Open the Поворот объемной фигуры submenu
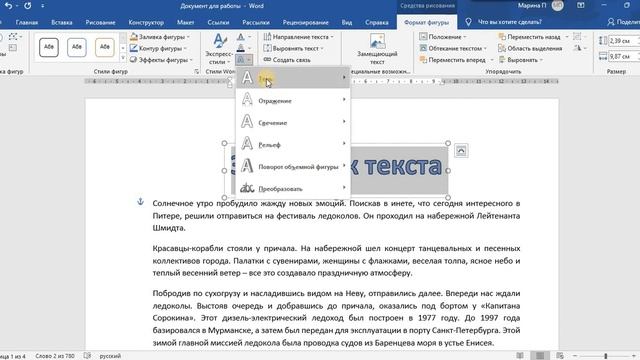This screenshot has height=360, width=640. [293, 167]
